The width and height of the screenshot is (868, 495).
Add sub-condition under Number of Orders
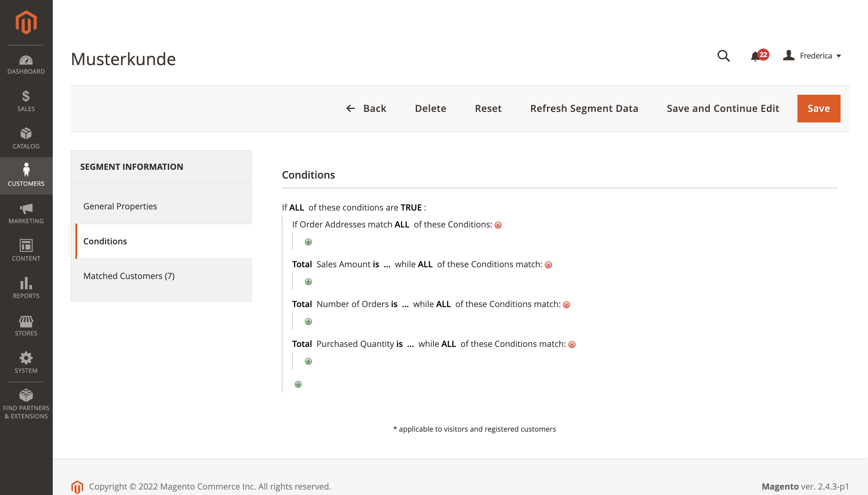click(x=308, y=322)
